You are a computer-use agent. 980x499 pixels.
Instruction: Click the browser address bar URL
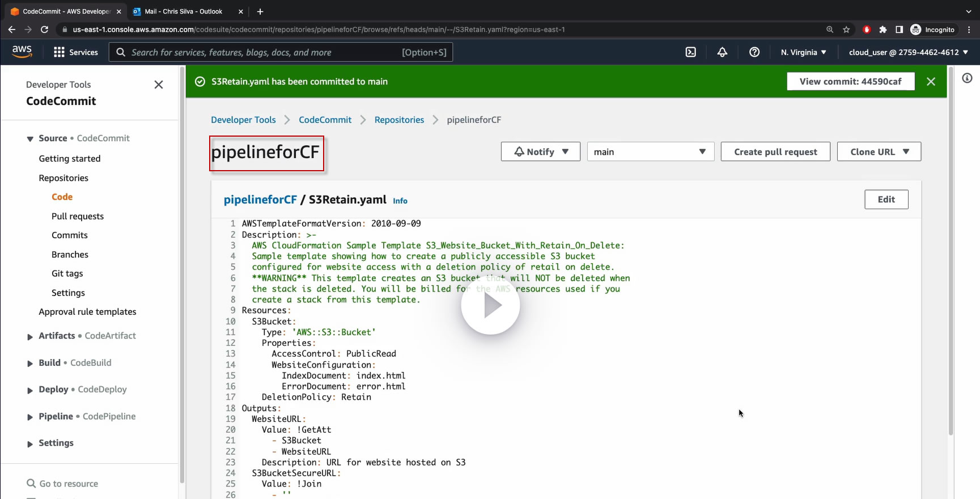(x=319, y=29)
